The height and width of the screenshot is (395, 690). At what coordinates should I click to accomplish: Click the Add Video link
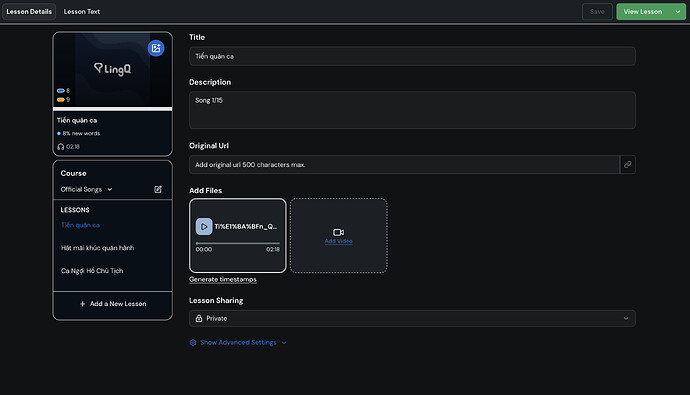(x=338, y=241)
